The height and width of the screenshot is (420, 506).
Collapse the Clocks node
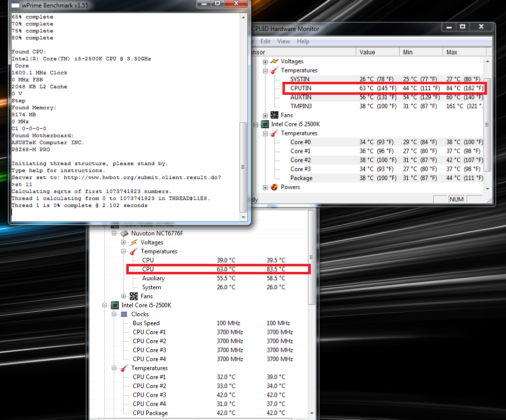pos(114,314)
